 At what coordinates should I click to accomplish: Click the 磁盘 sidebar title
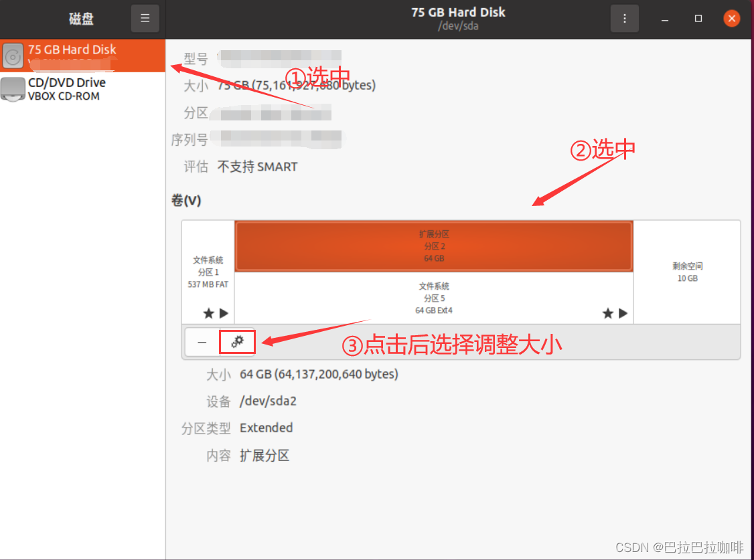(x=81, y=19)
